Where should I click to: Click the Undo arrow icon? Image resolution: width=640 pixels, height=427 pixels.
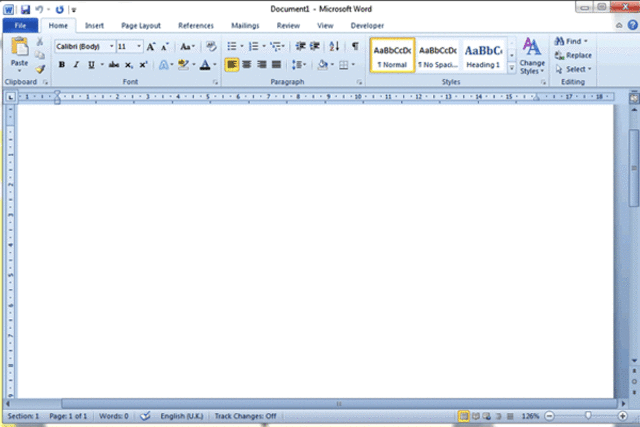coord(39,9)
